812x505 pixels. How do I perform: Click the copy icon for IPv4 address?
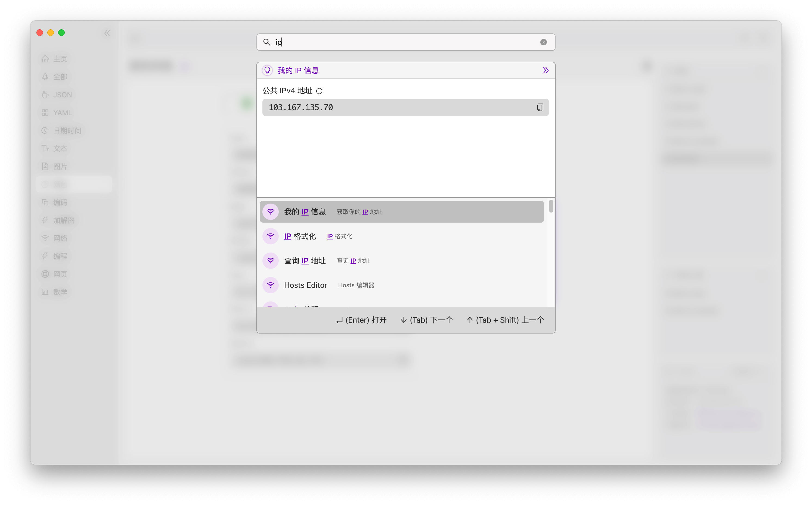coord(540,107)
